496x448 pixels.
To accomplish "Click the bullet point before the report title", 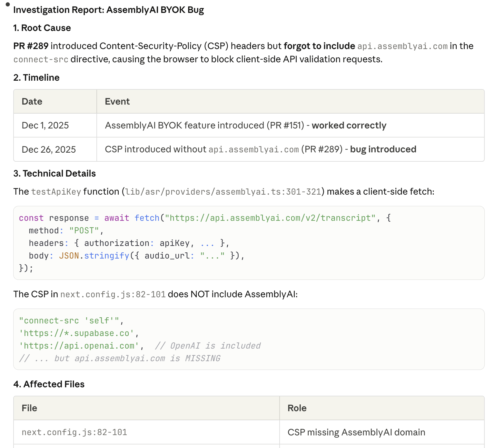I will click(8, 5).
